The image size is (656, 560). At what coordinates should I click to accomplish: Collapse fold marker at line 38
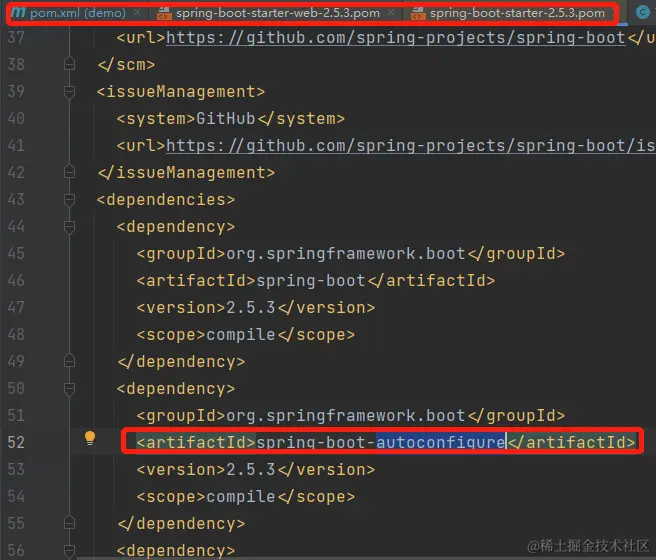point(69,64)
